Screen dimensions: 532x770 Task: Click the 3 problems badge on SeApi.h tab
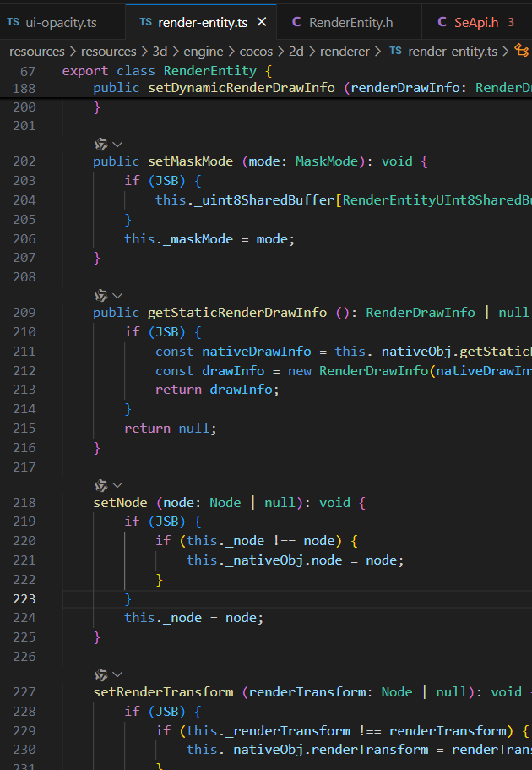pos(511,22)
